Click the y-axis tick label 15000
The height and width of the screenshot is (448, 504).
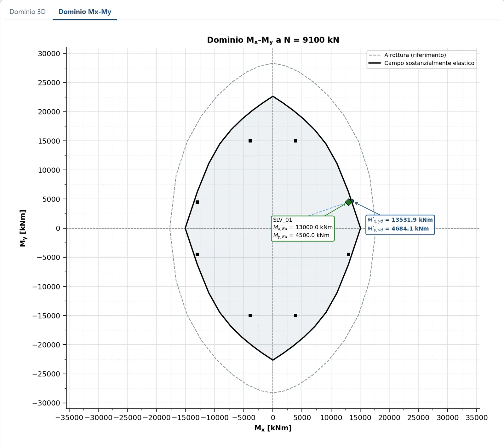(x=49, y=141)
